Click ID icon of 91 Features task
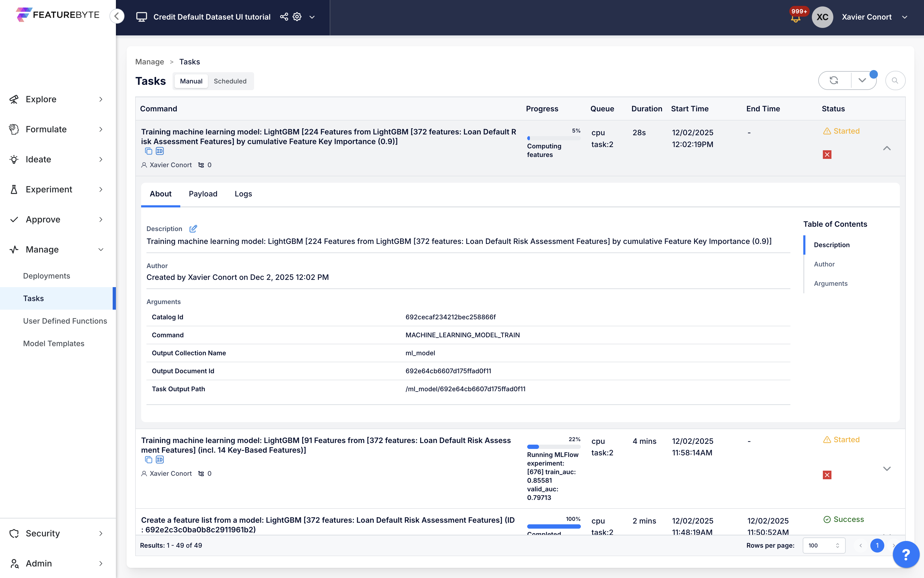The width and height of the screenshot is (924, 578). click(160, 460)
